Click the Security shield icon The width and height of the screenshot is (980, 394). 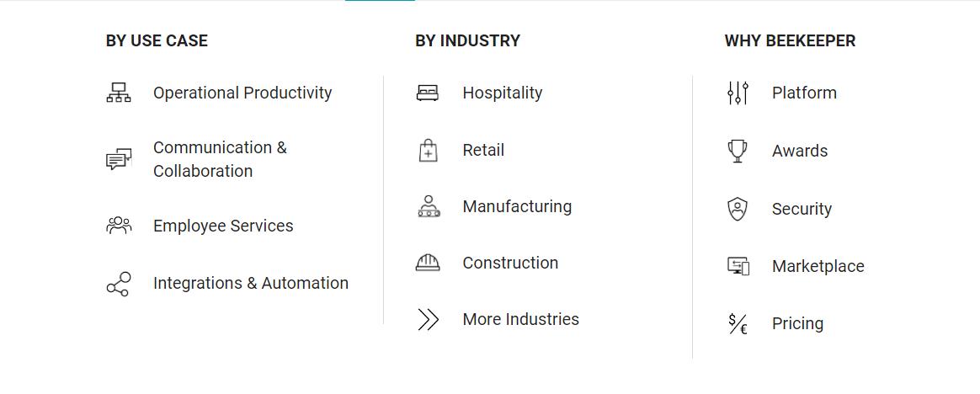(738, 209)
